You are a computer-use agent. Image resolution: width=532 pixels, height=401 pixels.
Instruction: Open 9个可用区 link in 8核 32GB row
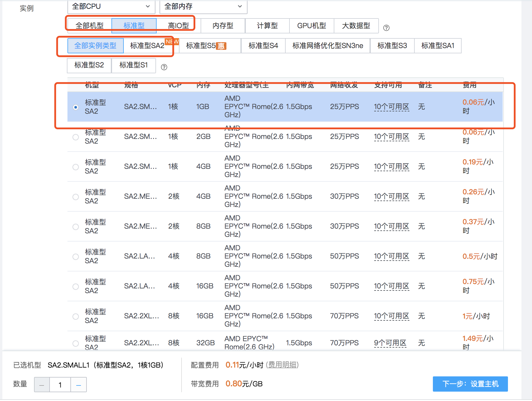point(390,343)
